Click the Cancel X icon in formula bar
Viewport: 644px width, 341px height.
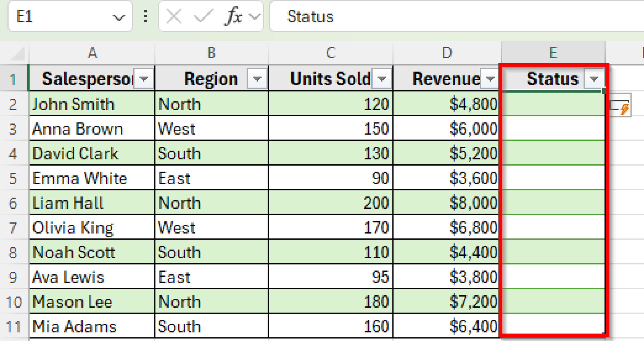click(x=174, y=16)
